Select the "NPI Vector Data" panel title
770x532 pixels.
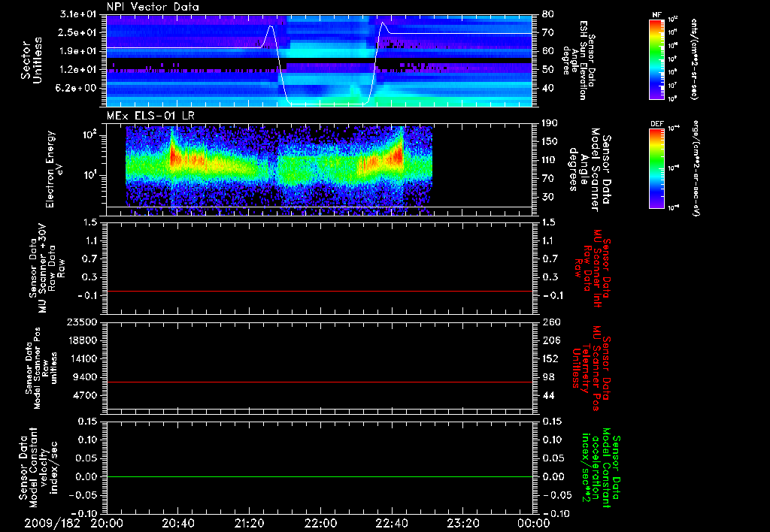[x=153, y=7]
